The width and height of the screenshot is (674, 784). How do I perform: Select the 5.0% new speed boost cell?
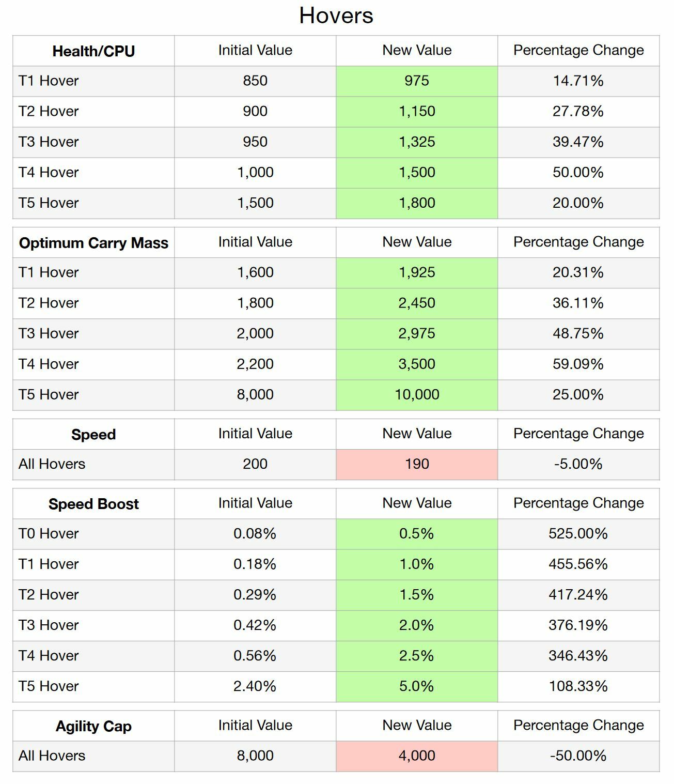(417, 686)
